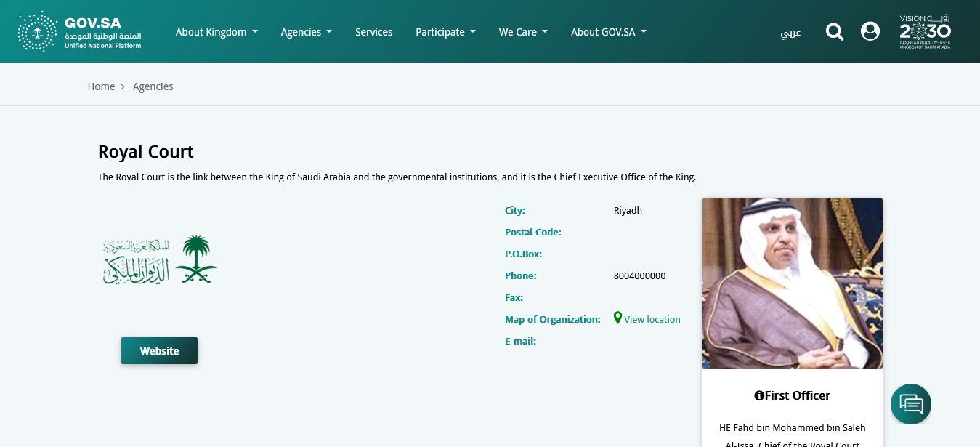Screen dimensions: 980x447
Task: Expand the Participate dropdown
Action: [445, 32]
